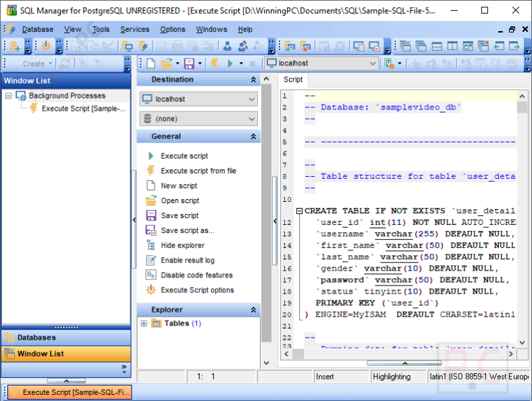
Task: Select Execute Script [Sample-... tree item
Action: [x=84, y=109]
